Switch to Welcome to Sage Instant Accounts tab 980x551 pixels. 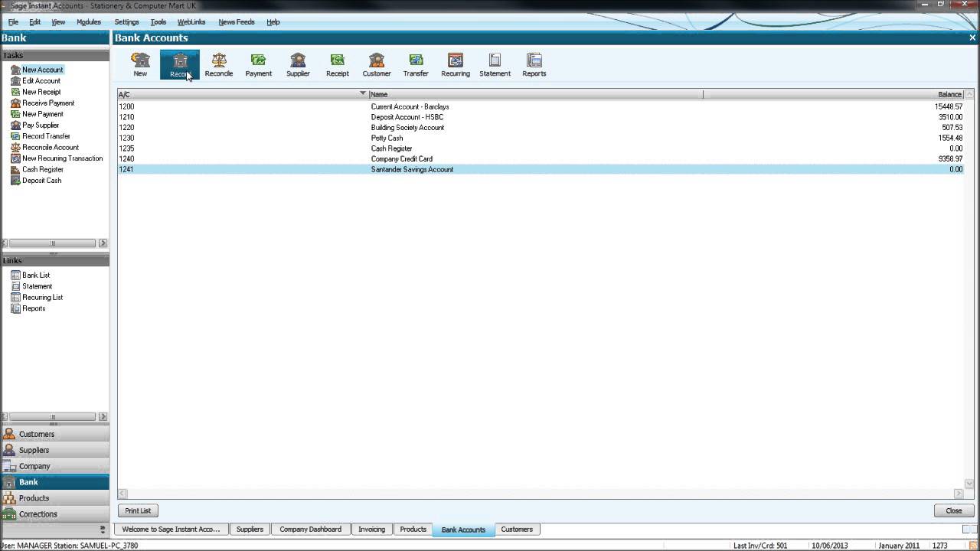pyautogui.click(x=171, y=530)
